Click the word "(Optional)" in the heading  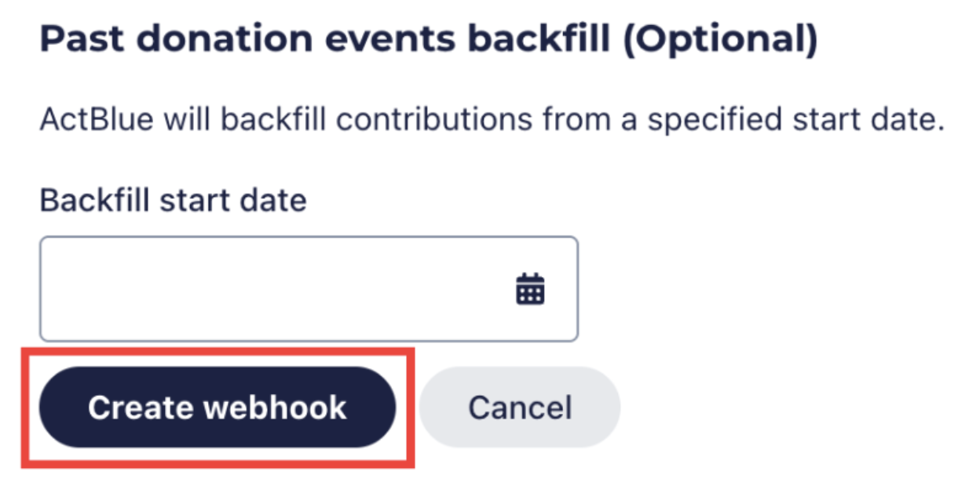(x=720, y=41)
